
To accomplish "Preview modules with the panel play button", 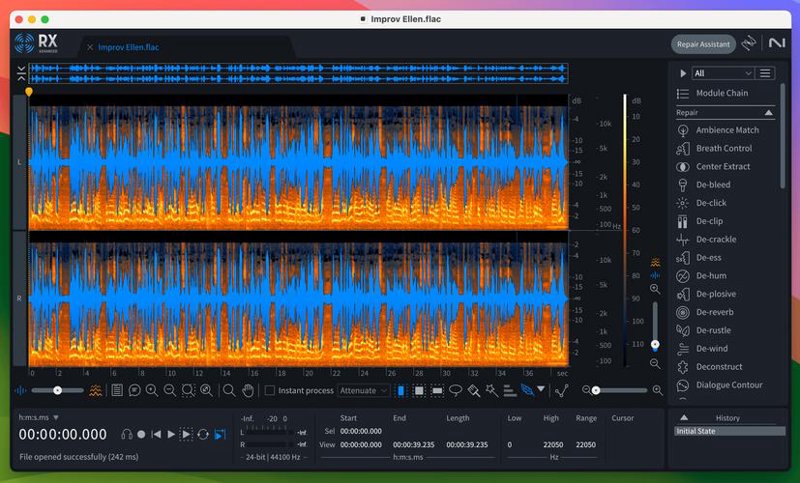I will tap(683, 73).
